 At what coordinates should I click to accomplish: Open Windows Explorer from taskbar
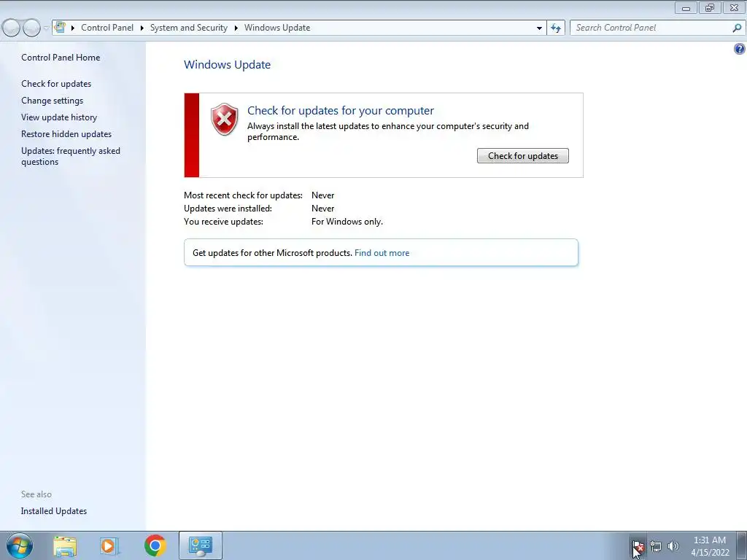[x=65, y=545]
